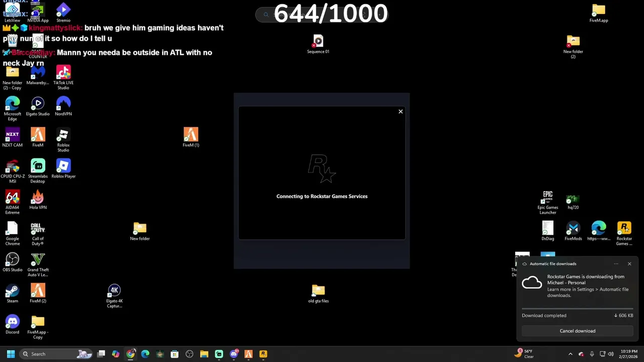Launch Discord from the desktop icon

pos(13,325)
